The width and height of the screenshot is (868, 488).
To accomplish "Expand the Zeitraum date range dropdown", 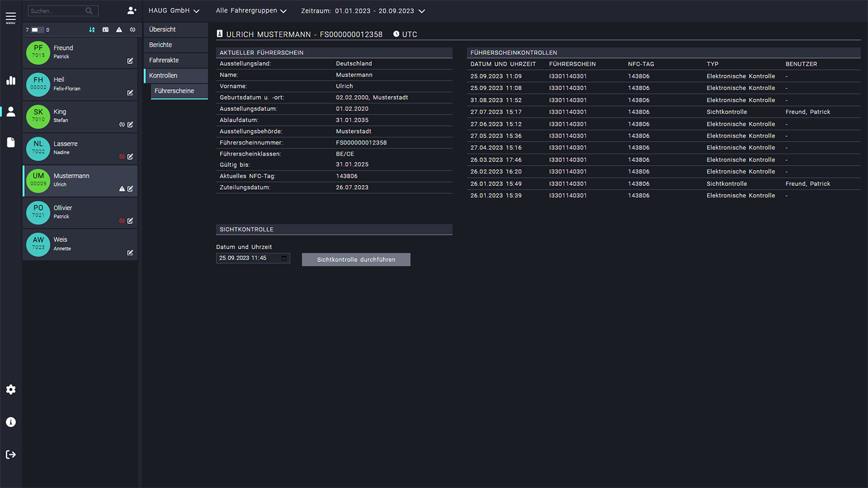I will tap(363, 11).
